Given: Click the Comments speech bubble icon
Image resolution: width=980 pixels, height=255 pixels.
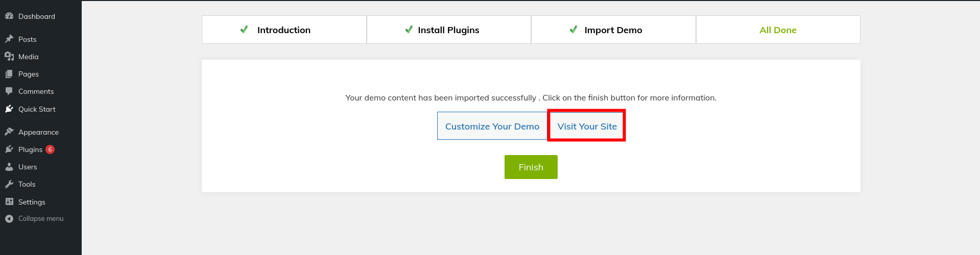Looking at the screenshot, I should pyautogui.click(x=9, y=91).
